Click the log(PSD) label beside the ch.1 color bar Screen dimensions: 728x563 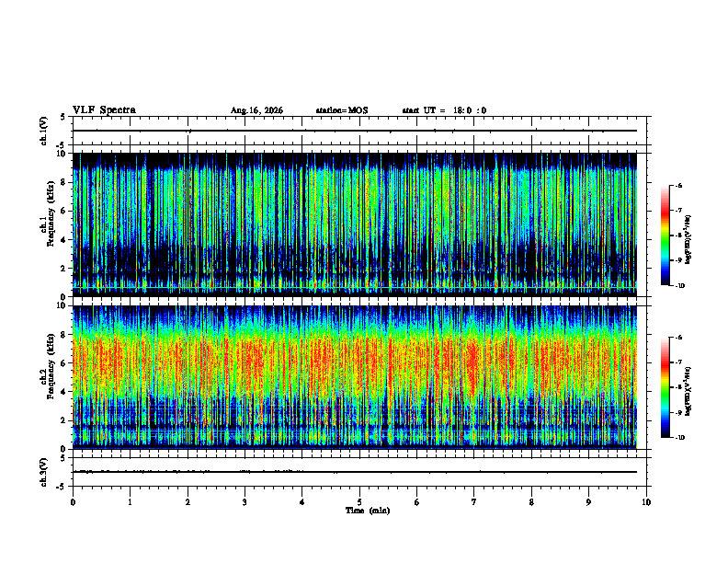click(x=688, y=240)
